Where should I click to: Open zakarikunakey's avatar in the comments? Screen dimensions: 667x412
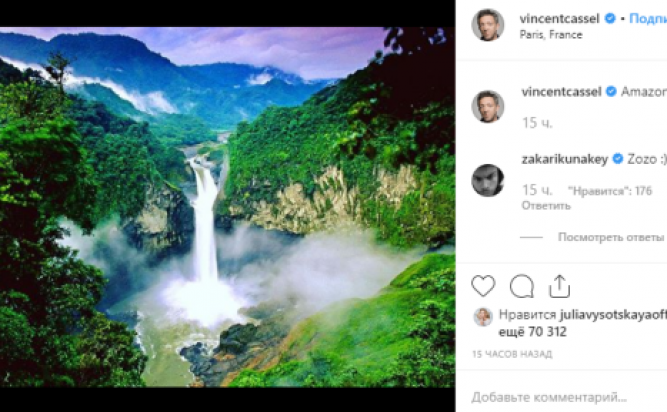[x=488, y=179]
